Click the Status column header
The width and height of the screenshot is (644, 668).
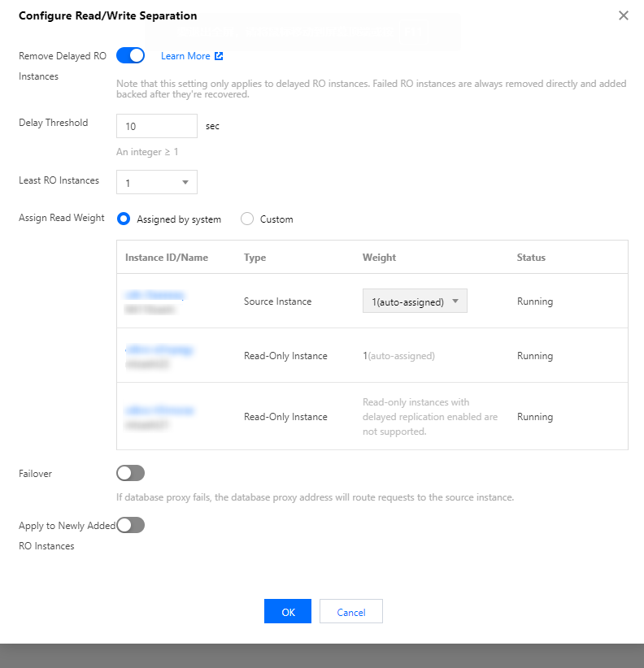click(x=531, y=258)
